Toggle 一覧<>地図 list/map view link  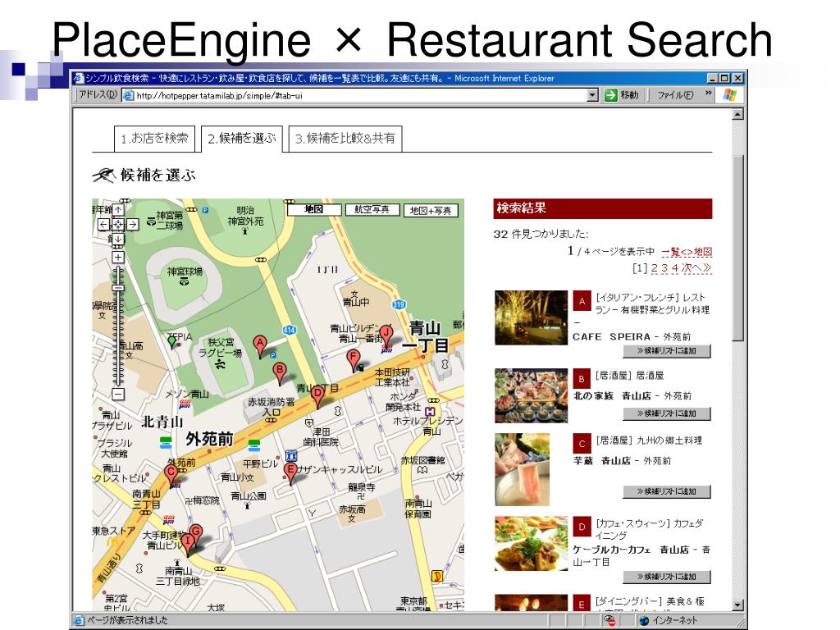pyautogui.click(x=687, y=252)
